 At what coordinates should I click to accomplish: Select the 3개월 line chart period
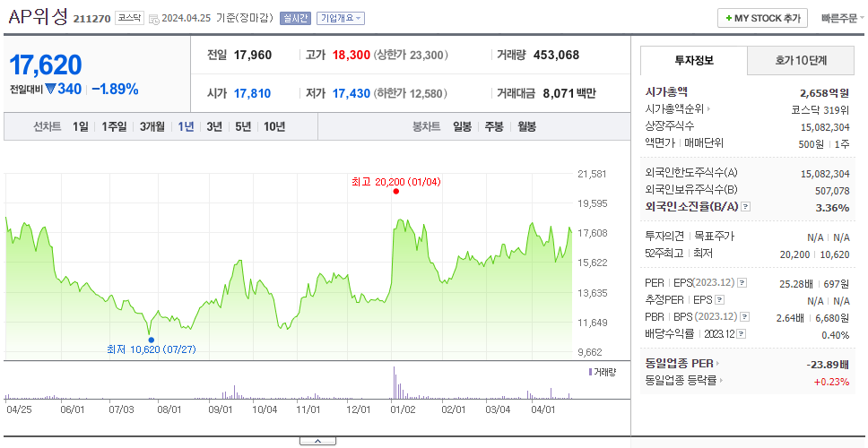coord(152,126)
